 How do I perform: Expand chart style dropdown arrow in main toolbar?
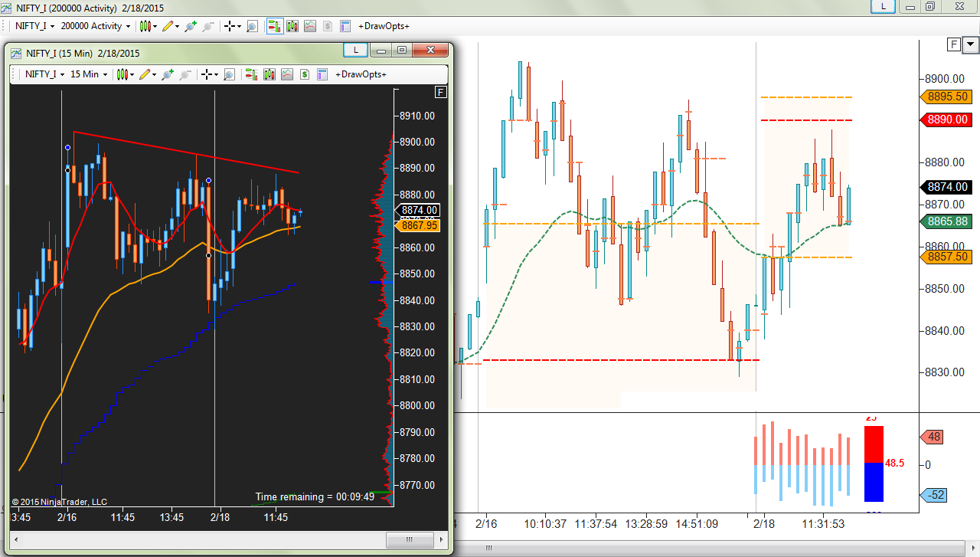coord(155,26)
